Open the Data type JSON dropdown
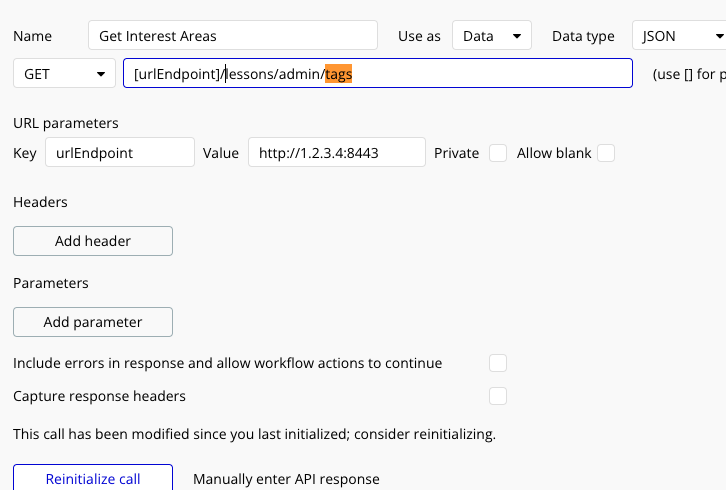This screenshot has width=726, height=490. point(680,36)
